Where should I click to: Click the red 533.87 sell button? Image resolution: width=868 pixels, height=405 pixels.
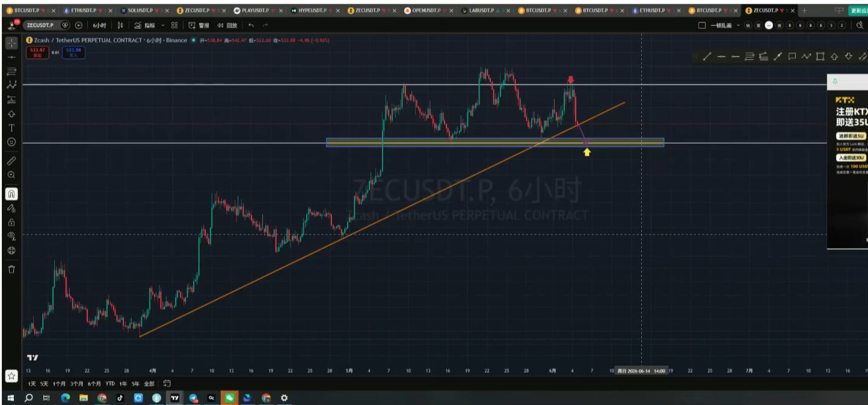[37, 52]
